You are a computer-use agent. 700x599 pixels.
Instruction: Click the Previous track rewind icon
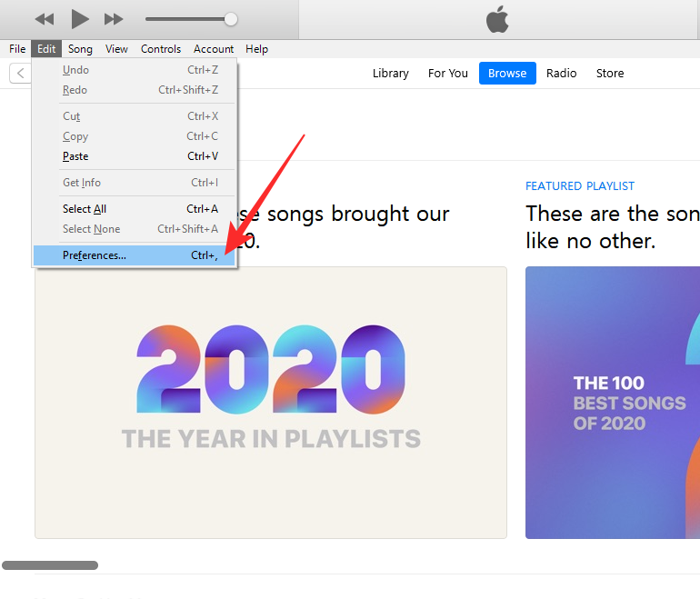[x=44, y=19]
